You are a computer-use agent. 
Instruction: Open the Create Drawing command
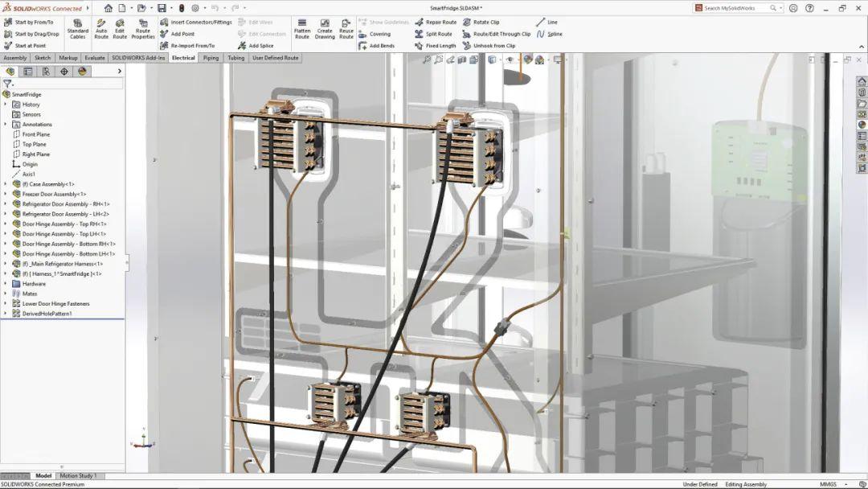(325, 30)
